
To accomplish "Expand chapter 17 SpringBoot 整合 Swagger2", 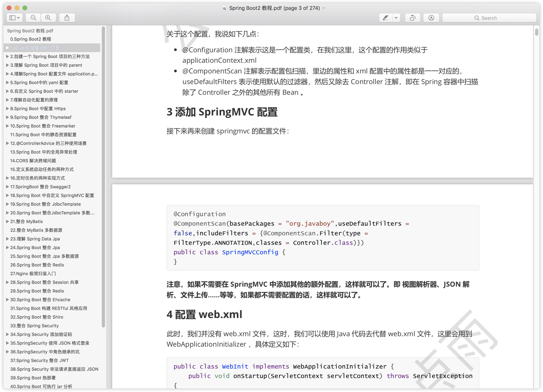I will pos(7,187).
